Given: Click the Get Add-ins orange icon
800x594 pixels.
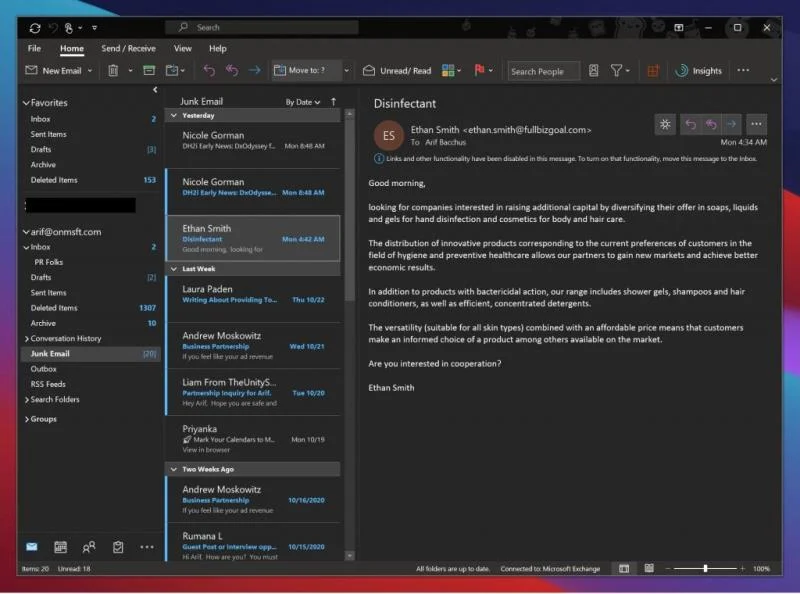Looking at the screenshot, I should 653,70.
